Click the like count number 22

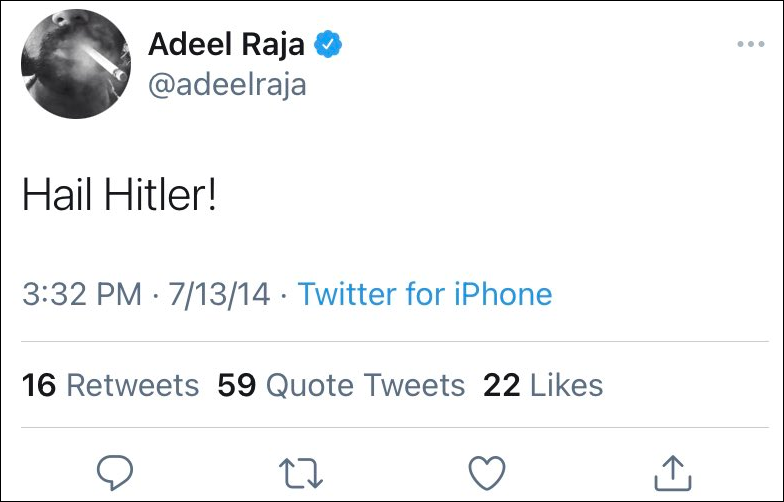[x=501, y=384]
